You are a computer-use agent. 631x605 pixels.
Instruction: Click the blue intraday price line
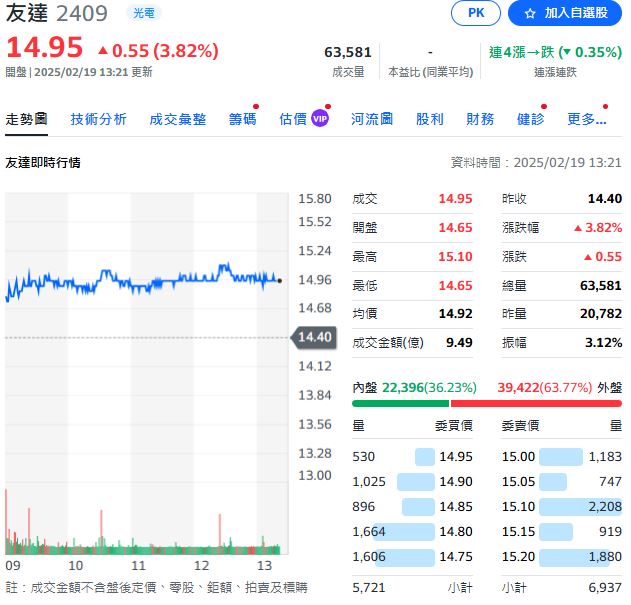(143, 281)
